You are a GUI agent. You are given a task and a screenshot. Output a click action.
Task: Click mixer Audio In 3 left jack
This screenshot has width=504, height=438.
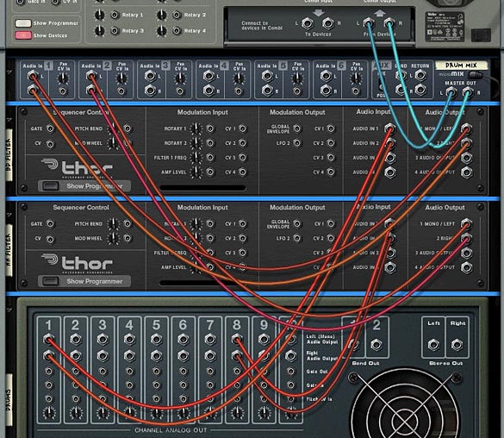click(x=150, y=76)
